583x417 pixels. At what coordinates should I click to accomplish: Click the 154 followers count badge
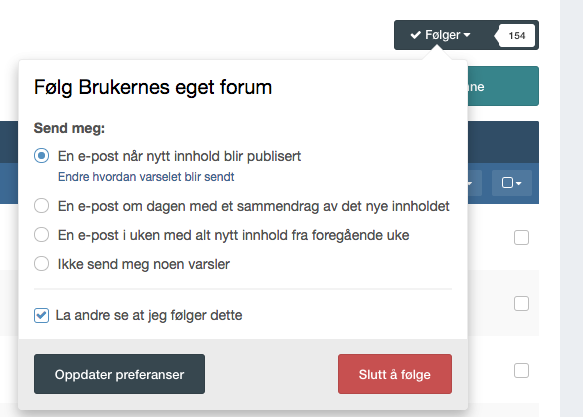(x=516, y=35)
